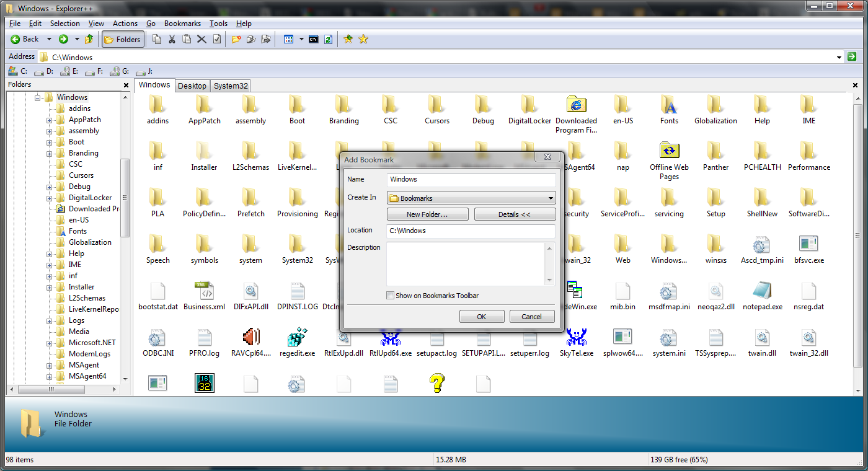
Task: Open the Tools menu
Action: [x=218, y=24]
